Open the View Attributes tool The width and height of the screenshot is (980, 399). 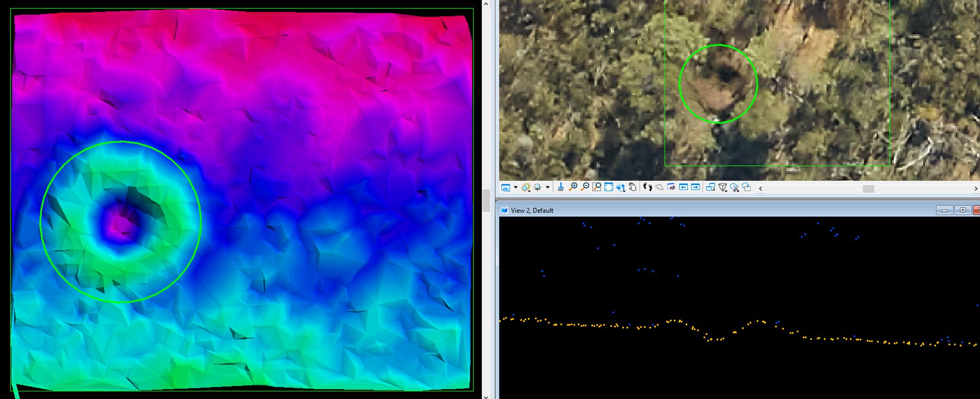click(x=505, y=188)
